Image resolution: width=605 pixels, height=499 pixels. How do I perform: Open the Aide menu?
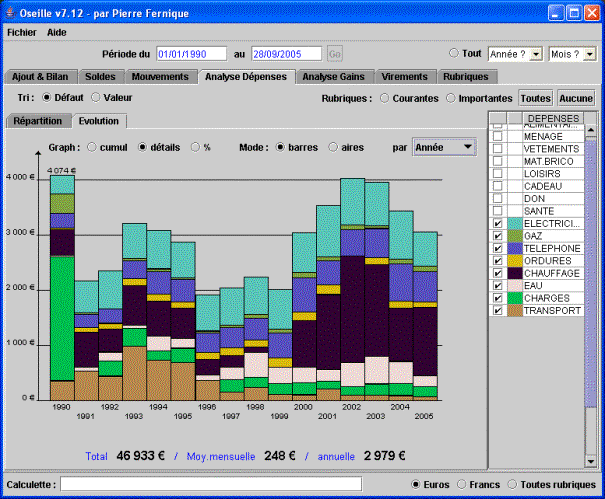57,32
